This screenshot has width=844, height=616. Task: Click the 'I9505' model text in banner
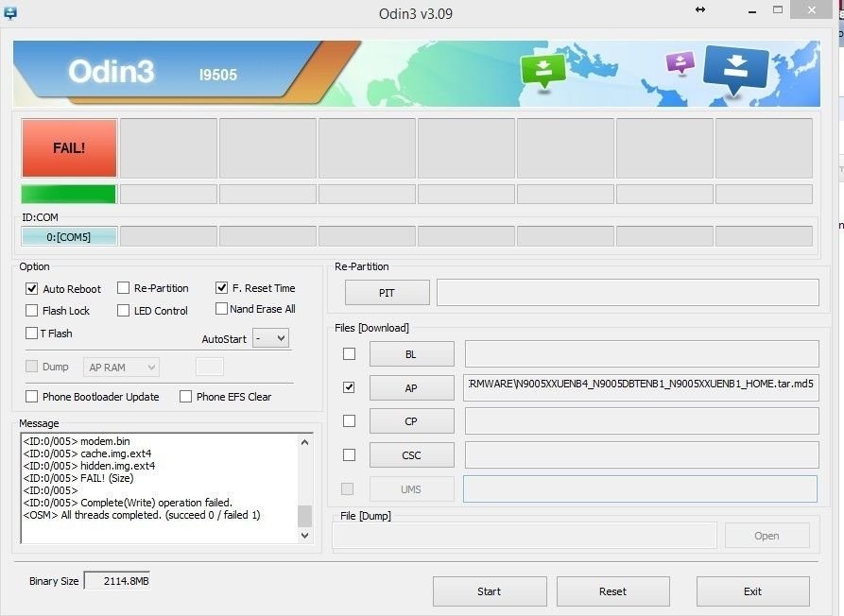(218, 75)
